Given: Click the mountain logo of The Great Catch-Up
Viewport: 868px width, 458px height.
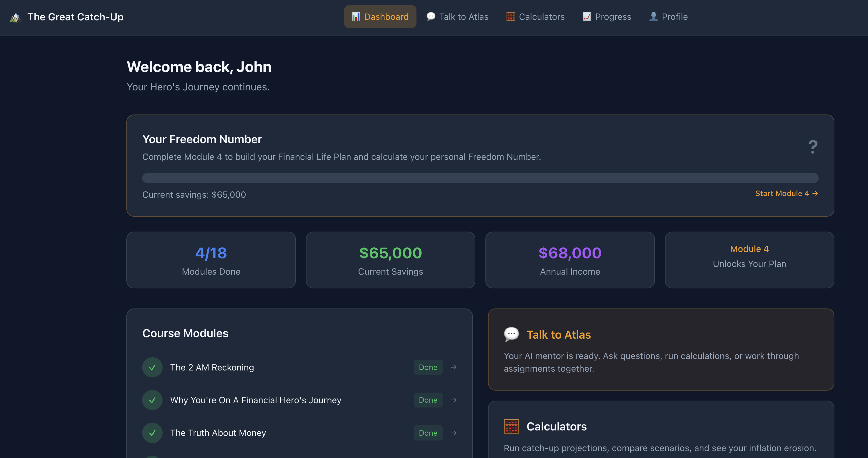Looking at the screenshot, I should 16,17.
